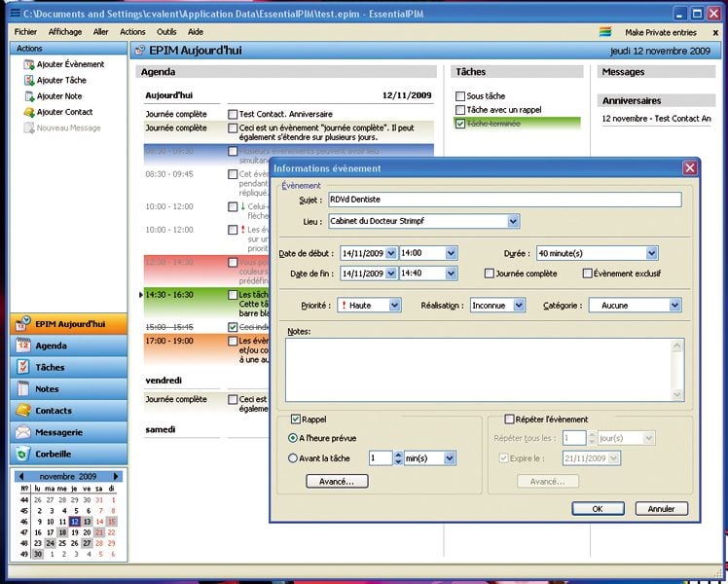
Task: Click the OK button
Action: tap(597, 508)
